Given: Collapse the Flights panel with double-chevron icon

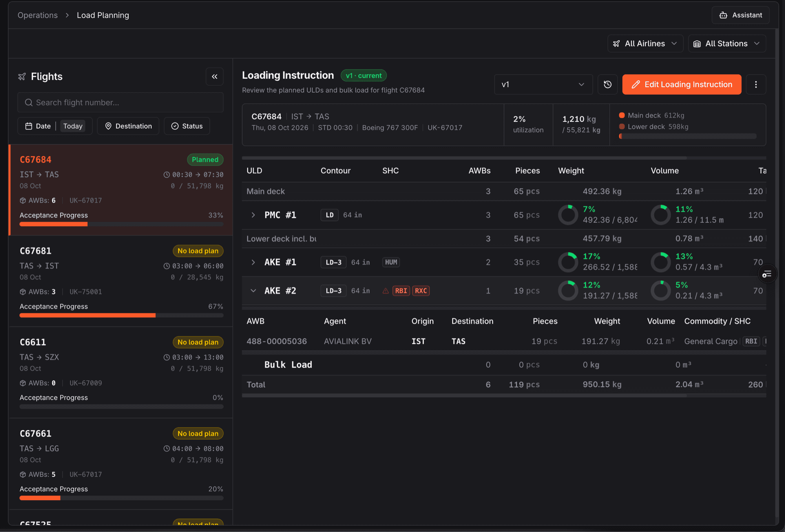Looking at the screenshot, I should pyautogui.click(x=215, y=77).
